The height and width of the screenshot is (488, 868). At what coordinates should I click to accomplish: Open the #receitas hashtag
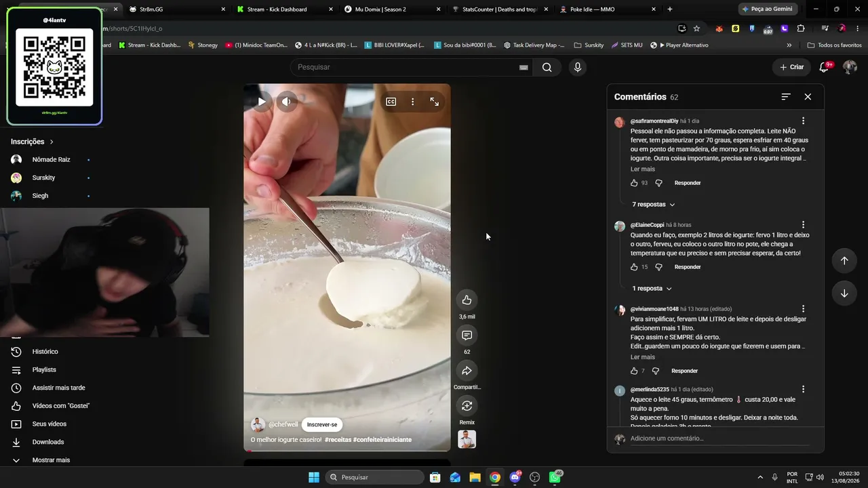click(x=338, y=440)
